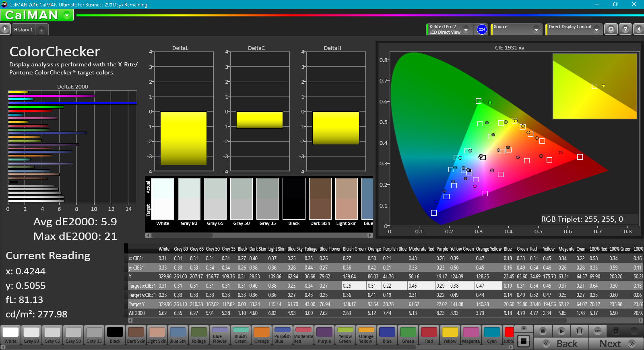644x350 pixels.
Task: Expand the left panel play arrow
Action: click(5, 29)
